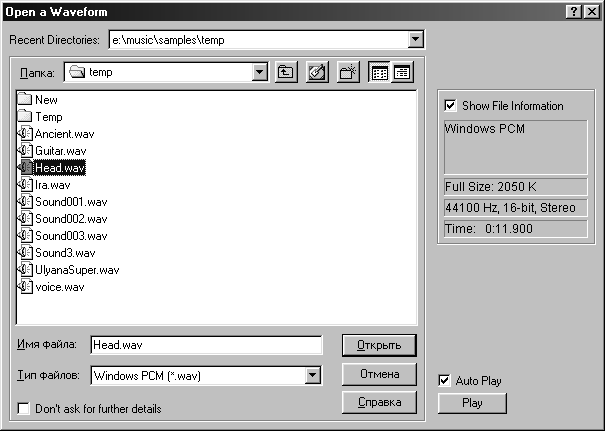The image size is (605, 431).
Task: Click the Ancient.wav file icon
Action: point(25,134)
